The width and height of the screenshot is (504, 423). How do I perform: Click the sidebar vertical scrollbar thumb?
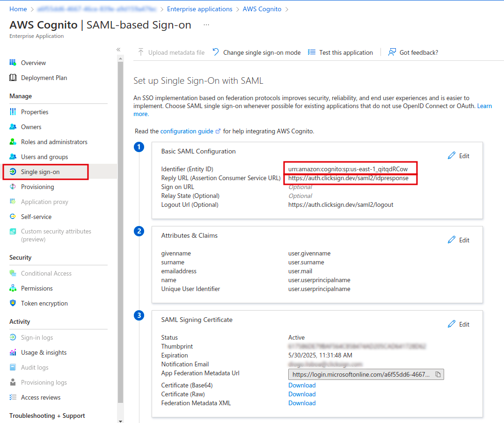point(121,232)
